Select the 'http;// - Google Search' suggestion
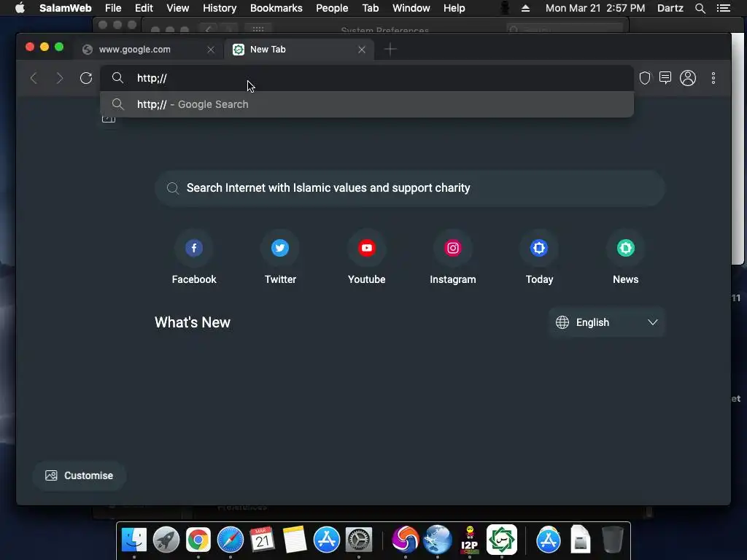This screenshot has width=747, height=560. pyautogui.click(x=367, y=104)
